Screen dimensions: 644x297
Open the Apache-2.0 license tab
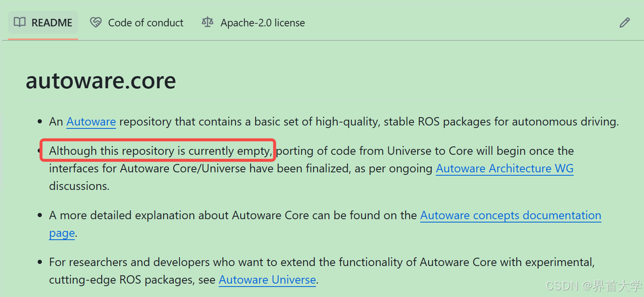[262, 23]
